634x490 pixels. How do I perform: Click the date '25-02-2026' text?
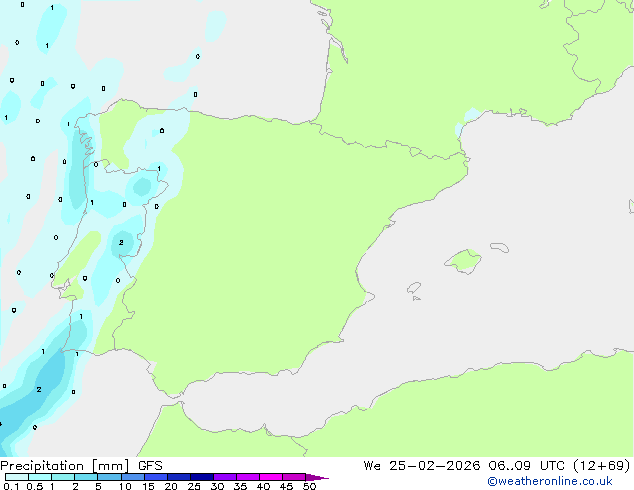(x=435, y=466)
